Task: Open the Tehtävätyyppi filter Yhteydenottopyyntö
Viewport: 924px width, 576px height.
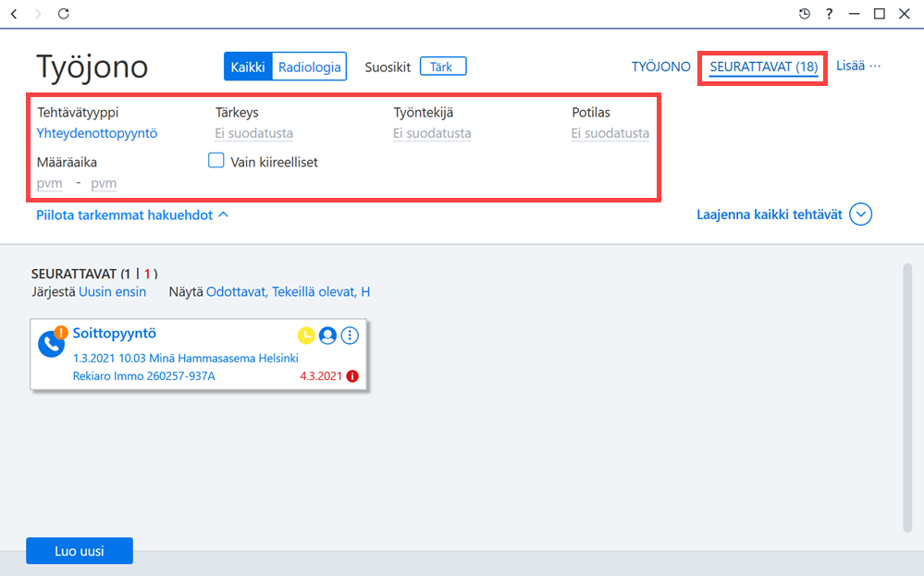Action: (x=97, y=133)
